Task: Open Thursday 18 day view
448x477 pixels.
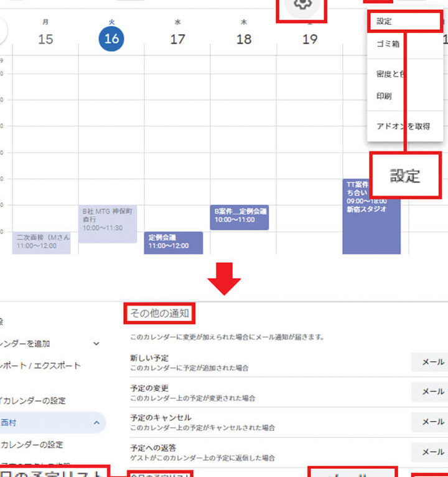Action: click(244, 39)
